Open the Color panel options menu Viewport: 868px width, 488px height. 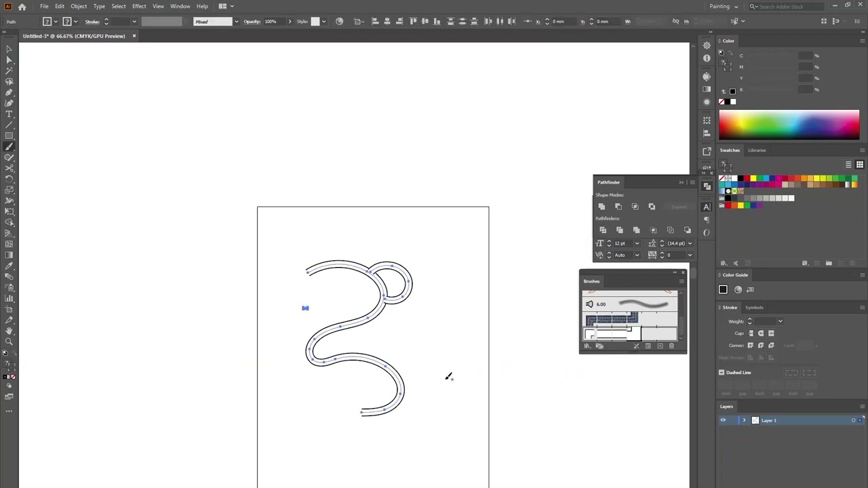coord(862,41)
